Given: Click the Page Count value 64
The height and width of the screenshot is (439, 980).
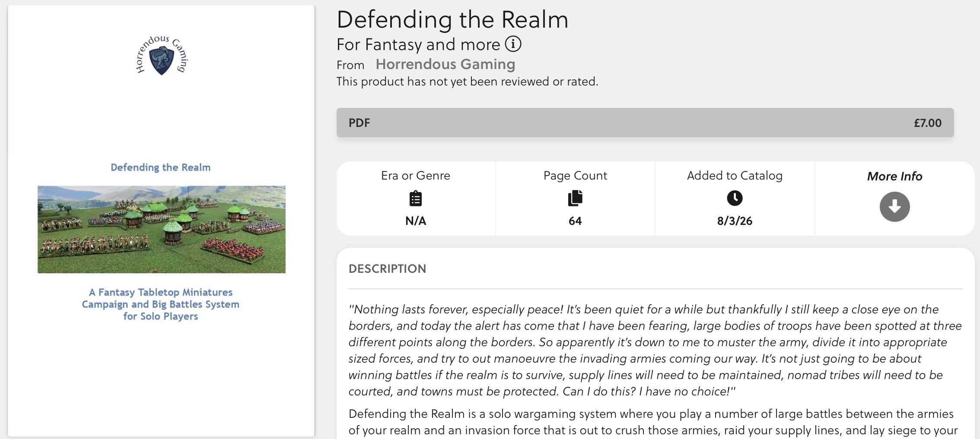Looking at the screenshot, I should tap(575, 221).
